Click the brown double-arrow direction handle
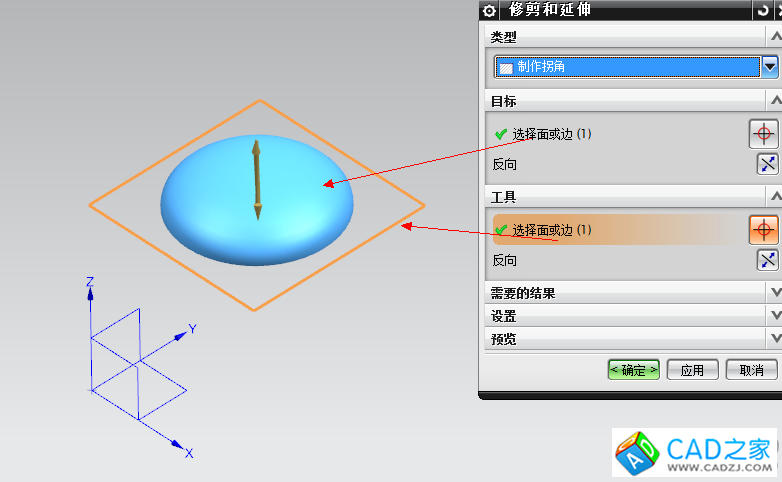 [x=257, y=180]
